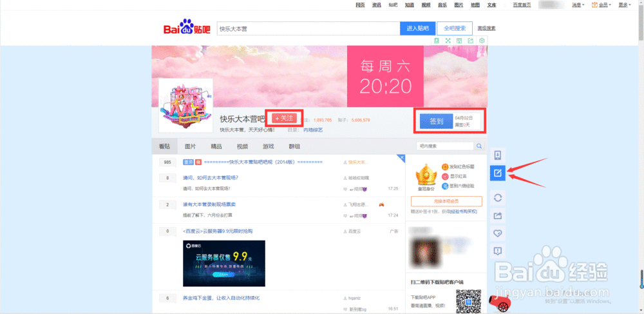Click the green export-share icon under search bar
This screenshot has width=644, height=314.
click(471, 41)
